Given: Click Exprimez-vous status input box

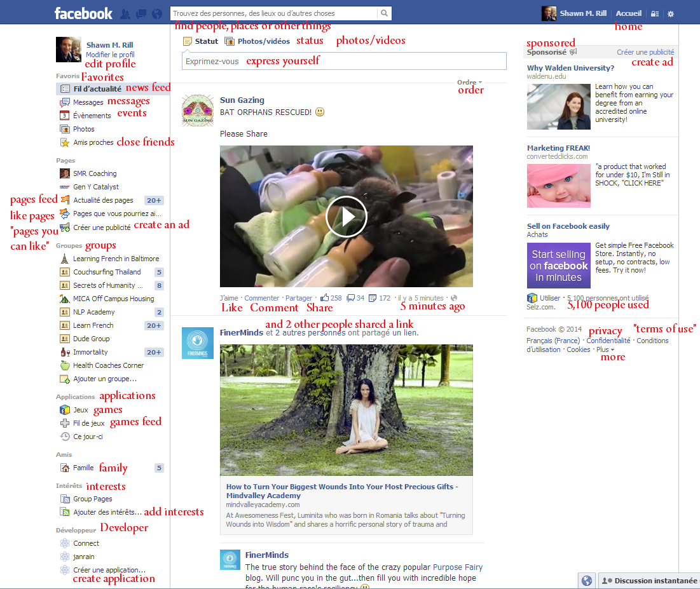Looking at the screenshot, I should pyautogui.click(x=344, y=61).
